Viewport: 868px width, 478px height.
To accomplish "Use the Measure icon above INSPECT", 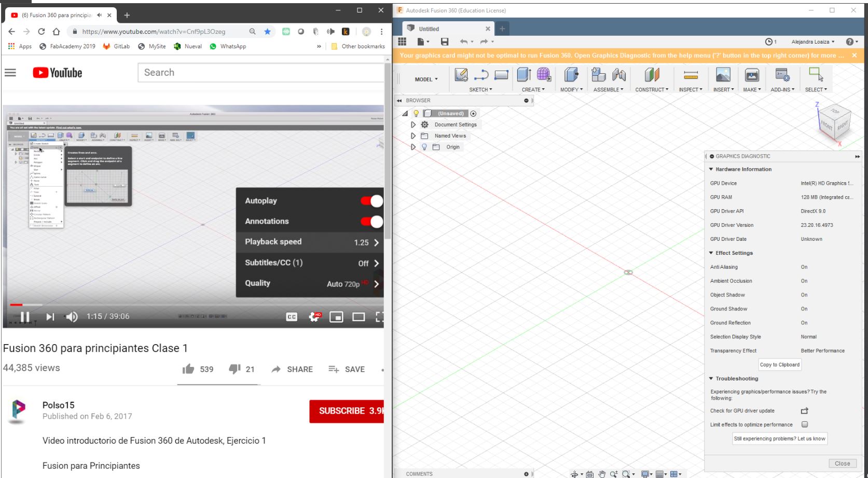I will click(691, 75).
